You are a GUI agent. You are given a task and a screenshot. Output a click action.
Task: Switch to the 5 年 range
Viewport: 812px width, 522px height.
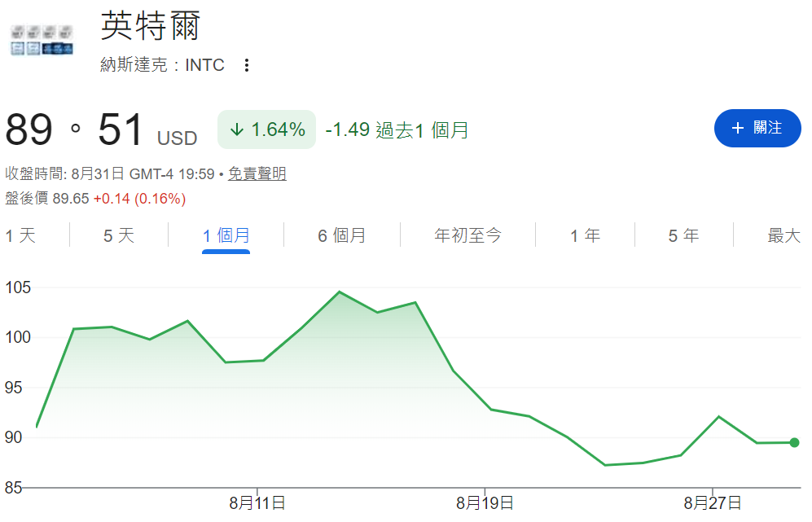683,235
